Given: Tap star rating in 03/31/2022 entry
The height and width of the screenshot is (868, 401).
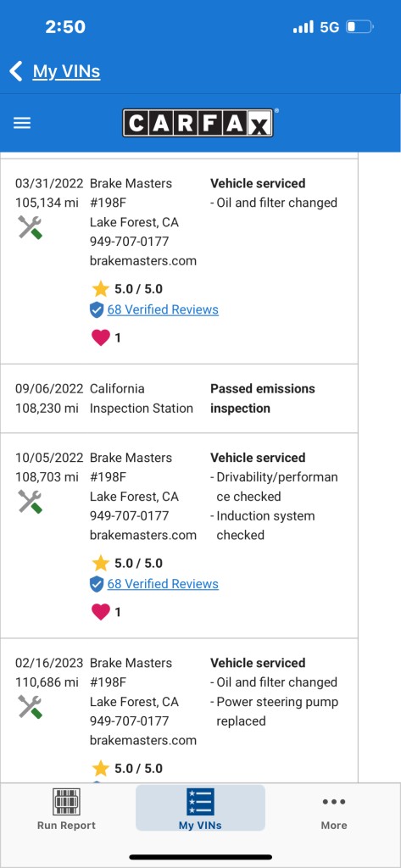Looking at the screenshot, I should (127, 289).
